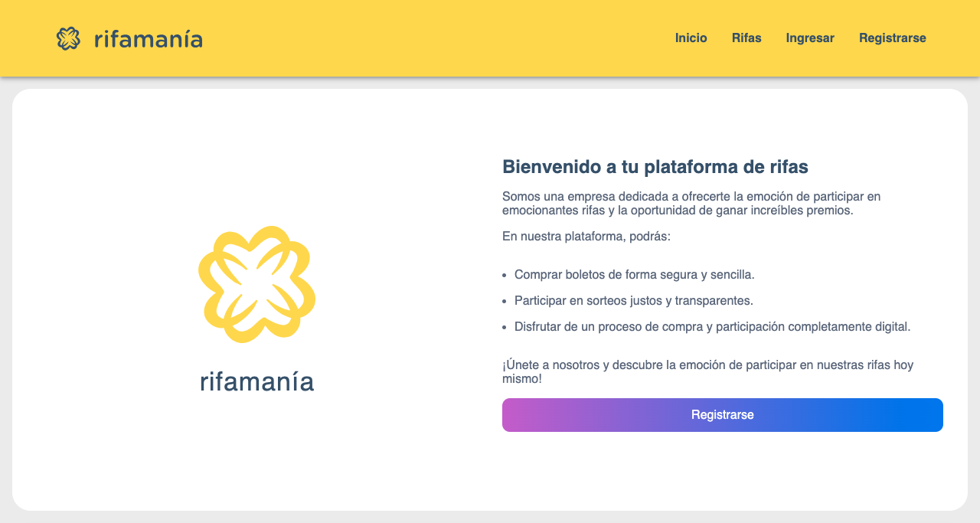The width and height of the screenshot is (980, 523).
Task: Open Inicio from the navigation bar
Action: (x=691, y=38)
